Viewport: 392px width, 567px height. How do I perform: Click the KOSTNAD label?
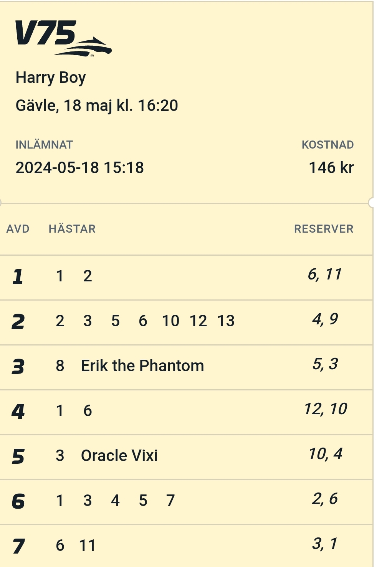[x=327, y=145]
